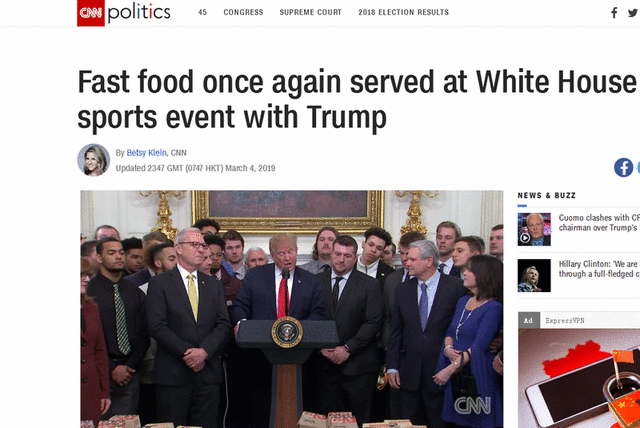Click the Ad label tag
The height and width of the screenshot is (428, 640).
(529, 320)
